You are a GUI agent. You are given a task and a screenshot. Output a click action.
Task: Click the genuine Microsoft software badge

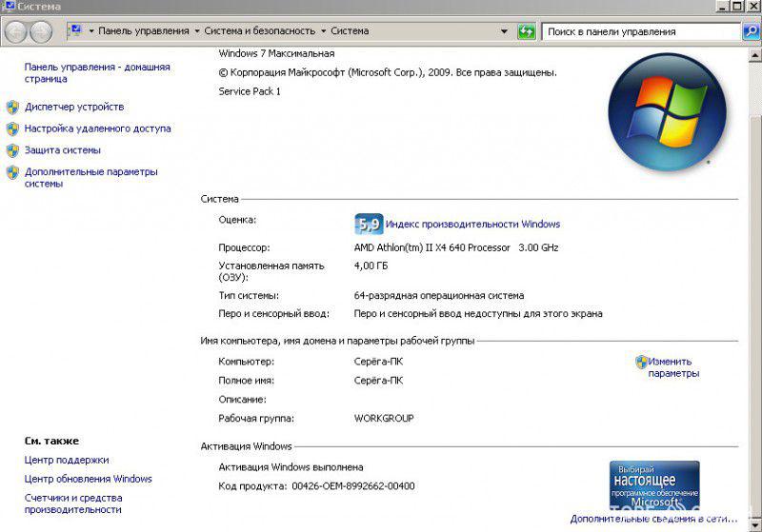tap(654, 485)
